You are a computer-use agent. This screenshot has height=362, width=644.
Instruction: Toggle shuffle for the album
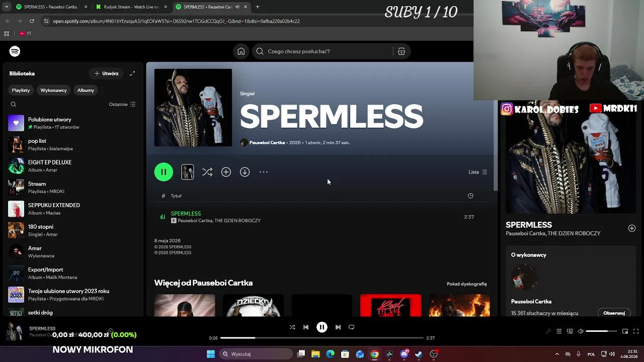click(x=207, y=172)
